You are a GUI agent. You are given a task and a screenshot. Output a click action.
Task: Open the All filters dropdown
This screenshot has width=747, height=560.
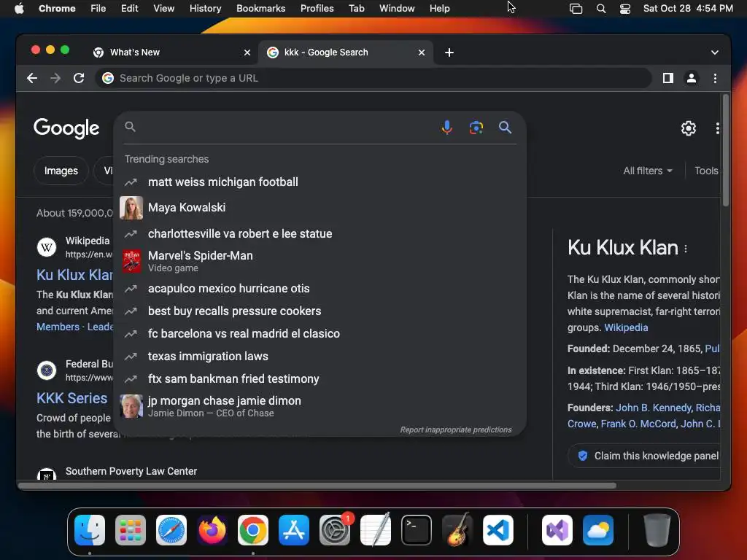coord(648,171)
